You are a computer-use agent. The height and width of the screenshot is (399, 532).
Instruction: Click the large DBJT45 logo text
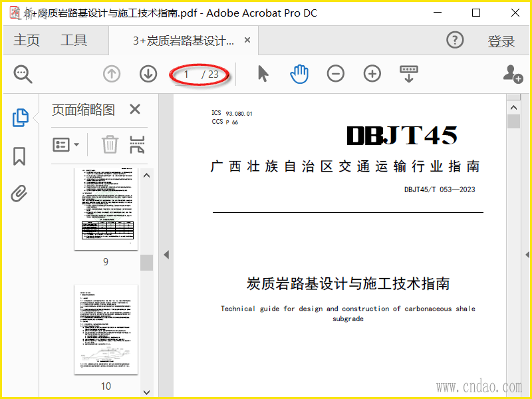(402, 136)
